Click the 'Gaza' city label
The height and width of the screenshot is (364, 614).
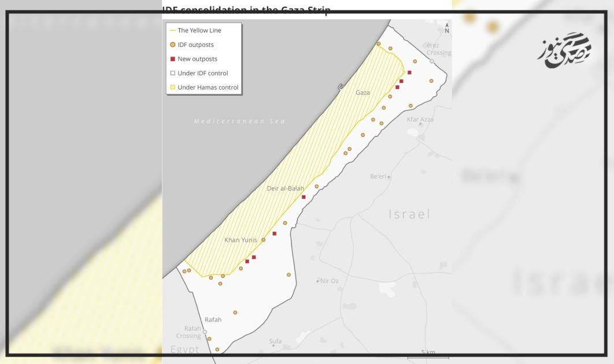click(363, 93)
